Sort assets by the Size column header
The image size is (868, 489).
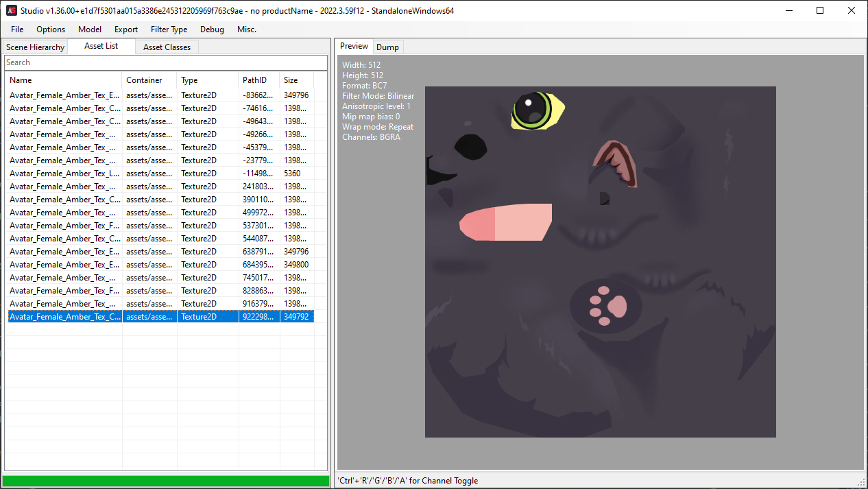[x=297, y=80]
